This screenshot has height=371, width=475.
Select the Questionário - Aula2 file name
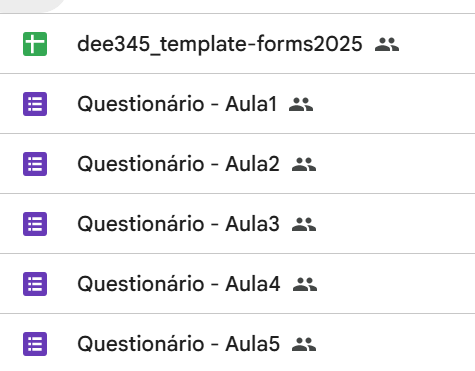coord(178,164)
